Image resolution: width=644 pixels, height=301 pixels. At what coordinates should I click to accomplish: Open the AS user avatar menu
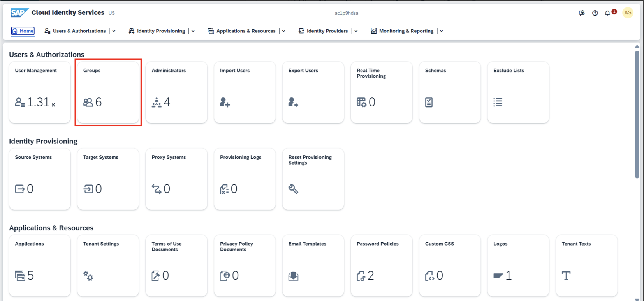tap(628, 13)
